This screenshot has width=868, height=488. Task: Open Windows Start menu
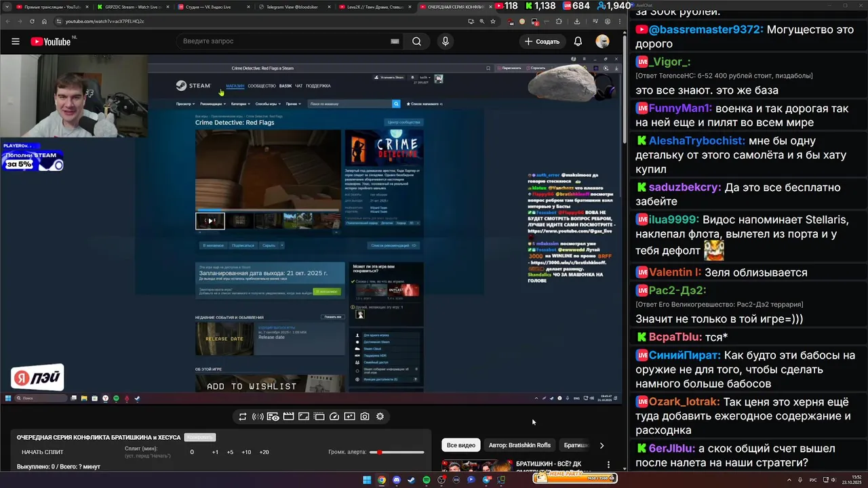(367, 480)
